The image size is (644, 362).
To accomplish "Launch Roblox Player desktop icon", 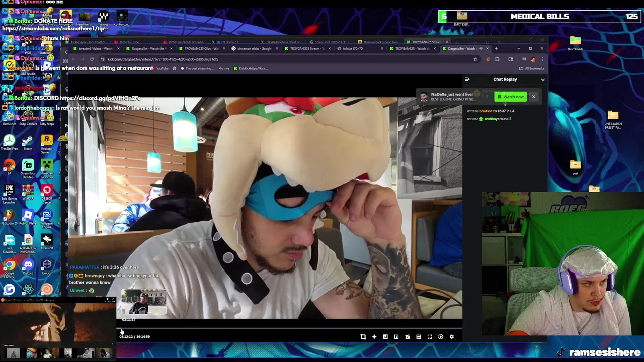I will [x=28, y=217].
